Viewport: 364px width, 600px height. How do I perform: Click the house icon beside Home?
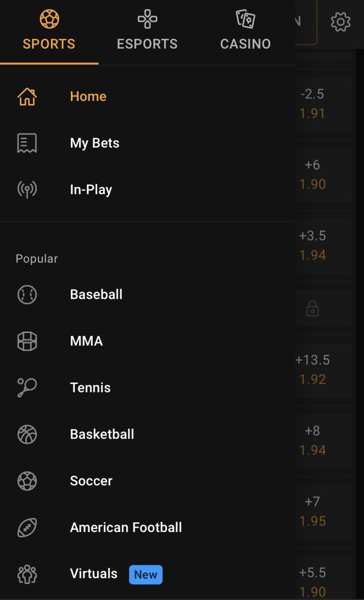tap(27, 97)
